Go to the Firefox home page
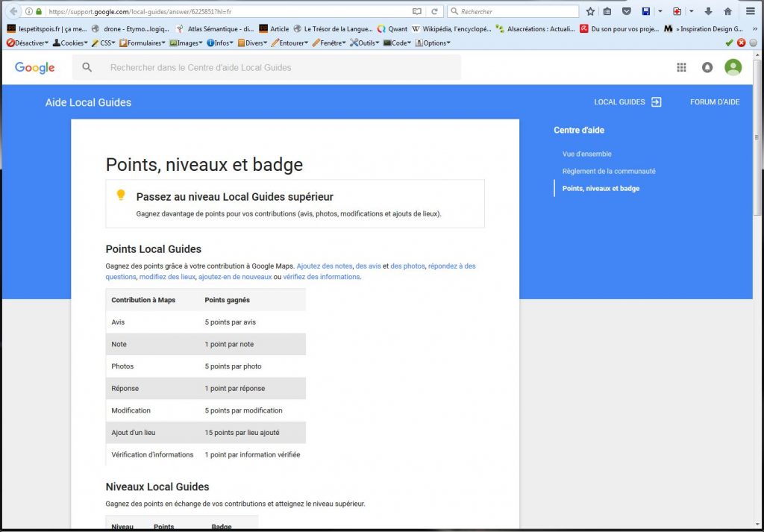Image resolution: width=764 pixels, height=532 pixels. coord(727,12)
